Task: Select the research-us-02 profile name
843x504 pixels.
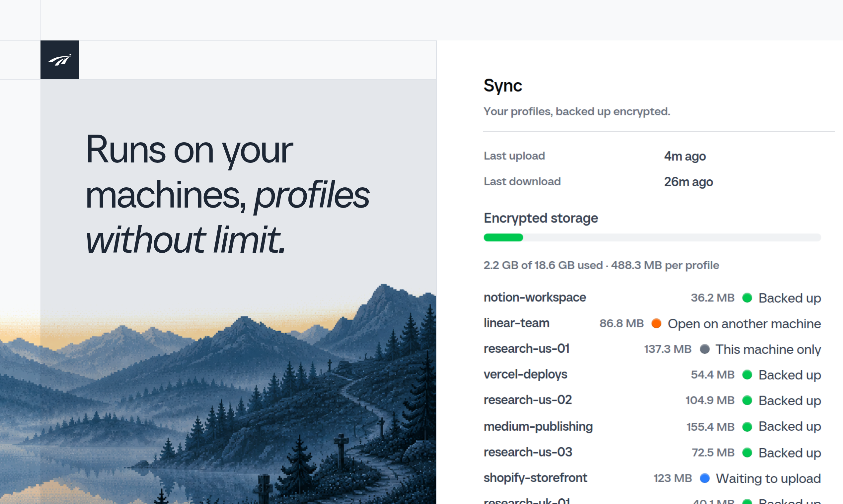Action: 527,400
